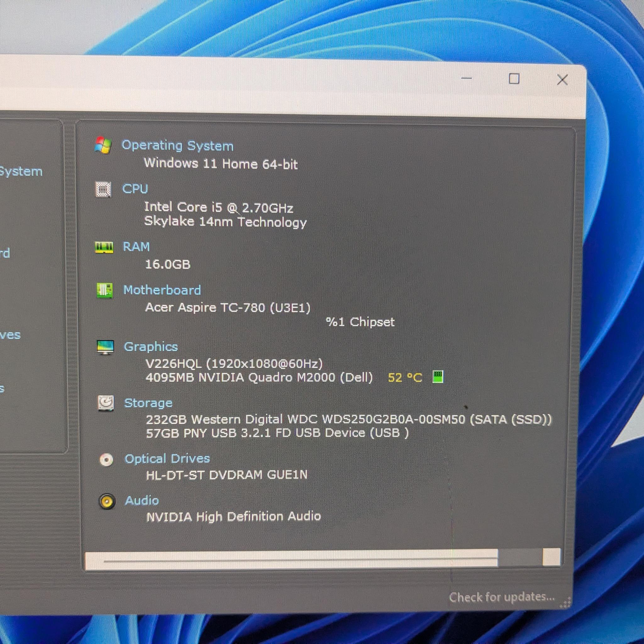Click the Optical Drives disc icon

pyautogui.click(x=107, y=460)
